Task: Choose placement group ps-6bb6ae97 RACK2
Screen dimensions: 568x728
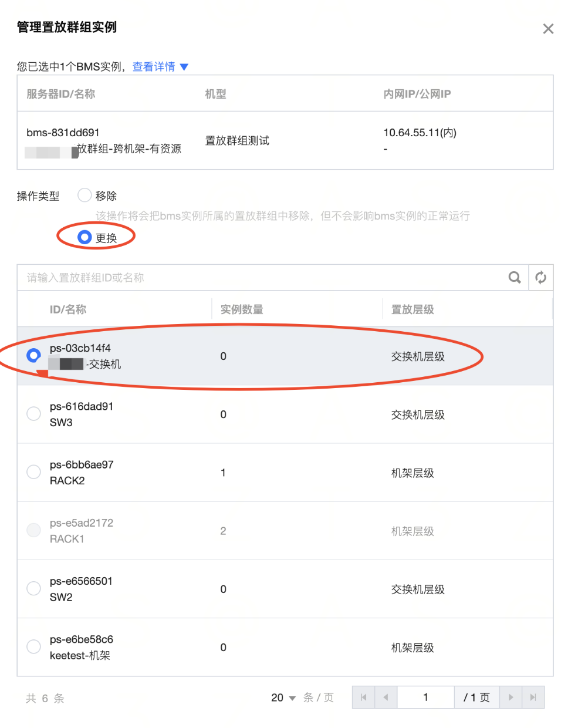Action: 34,472
